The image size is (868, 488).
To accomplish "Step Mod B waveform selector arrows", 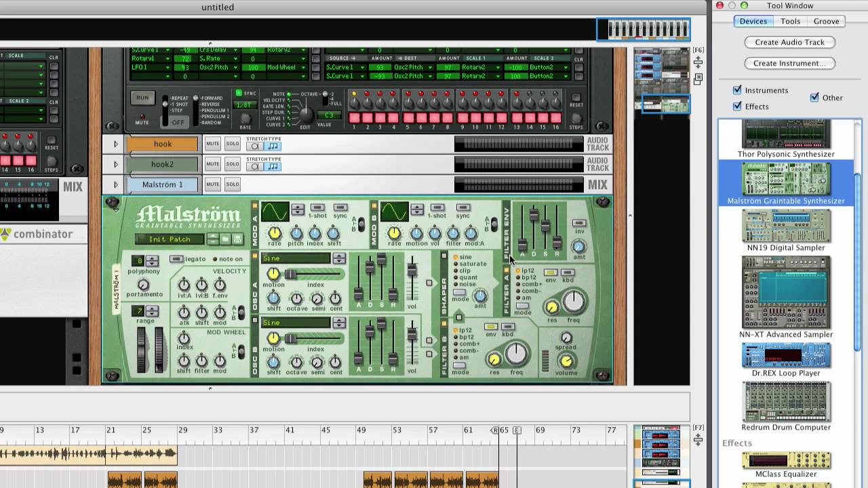I will pyautogui.click(x=417, y=210).
